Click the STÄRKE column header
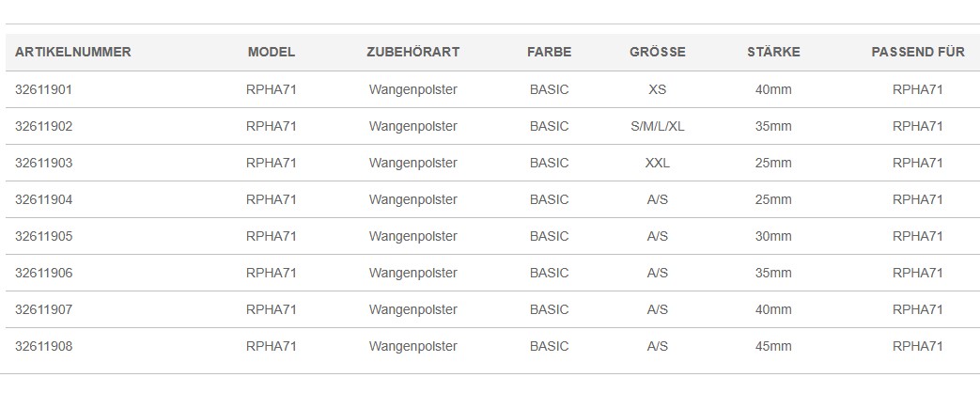 (773, 52)
